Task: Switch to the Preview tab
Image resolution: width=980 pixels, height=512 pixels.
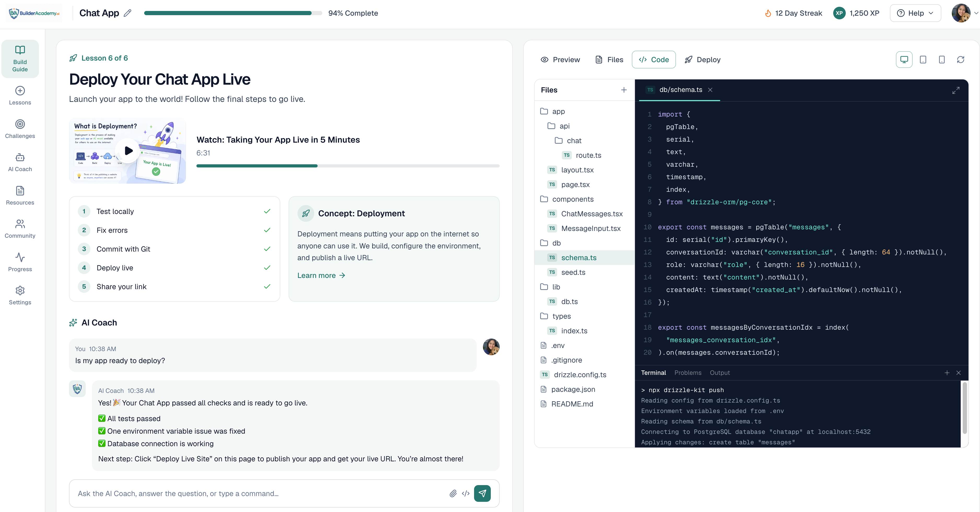Action: (560, 60)
